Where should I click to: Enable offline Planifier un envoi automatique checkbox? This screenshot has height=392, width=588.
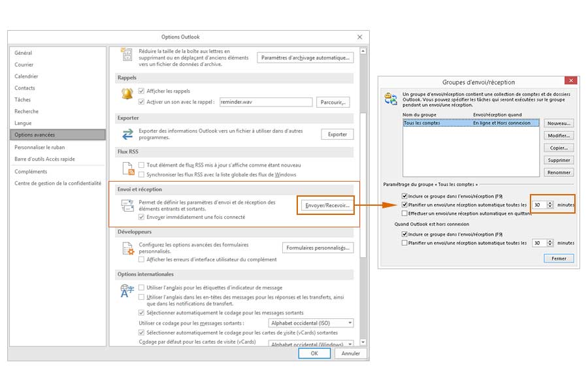404,242
